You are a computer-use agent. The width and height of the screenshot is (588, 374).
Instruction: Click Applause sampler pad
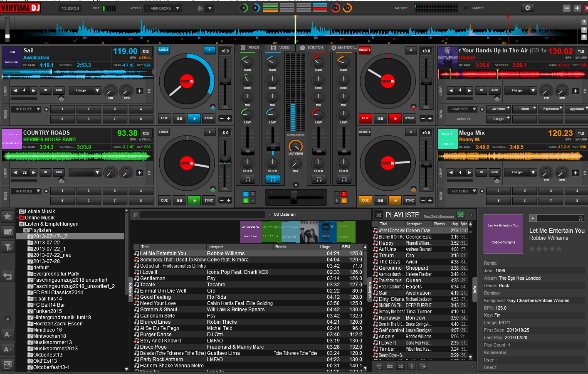tap(577, 109)
